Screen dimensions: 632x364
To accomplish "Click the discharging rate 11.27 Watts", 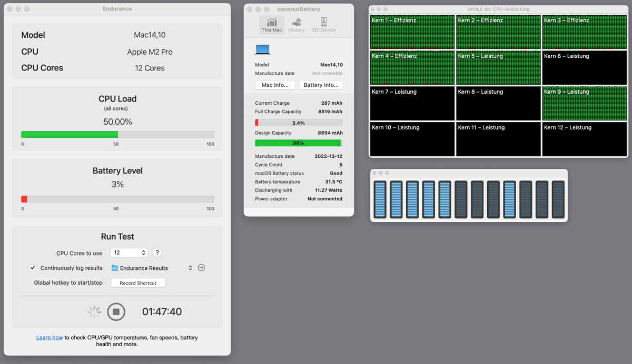I will (329, 190).
